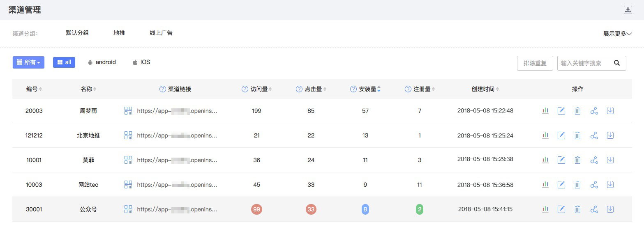
Task: Expand 展示更多 channel groups
Action: click(617, 34)
